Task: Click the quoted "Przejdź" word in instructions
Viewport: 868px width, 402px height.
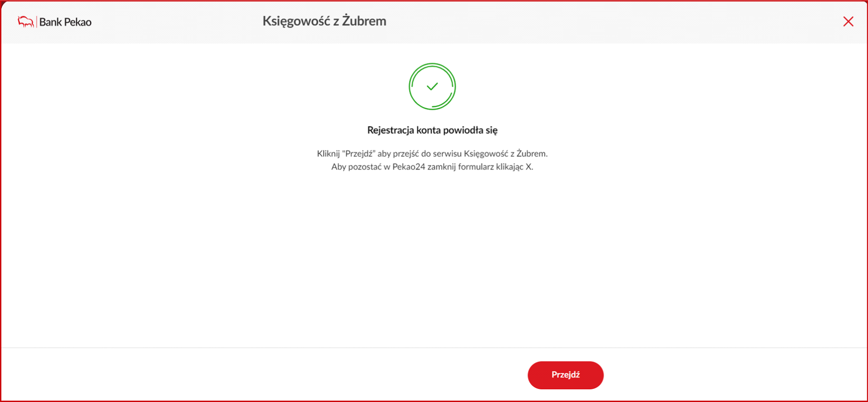Action: tap(359, 154)
